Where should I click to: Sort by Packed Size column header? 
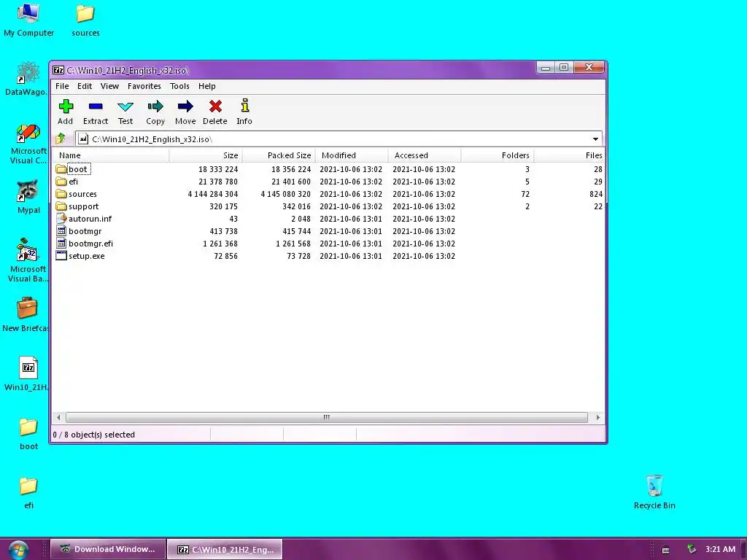click(279, 155)
